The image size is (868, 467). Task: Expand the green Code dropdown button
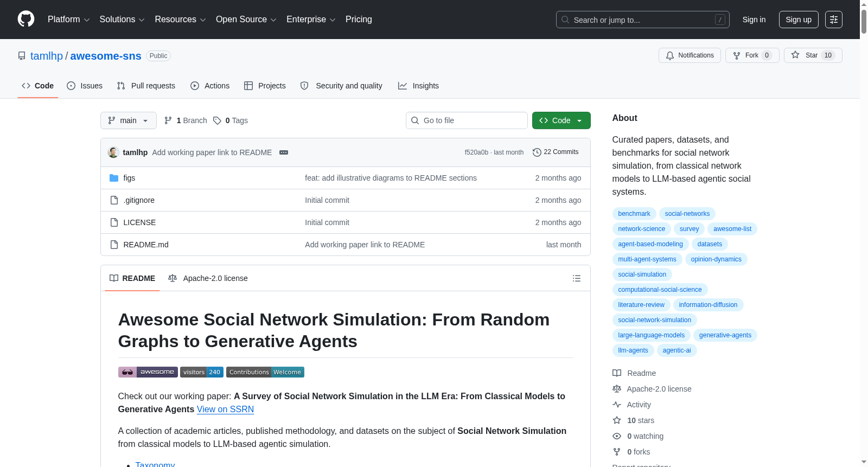point(561,120)
